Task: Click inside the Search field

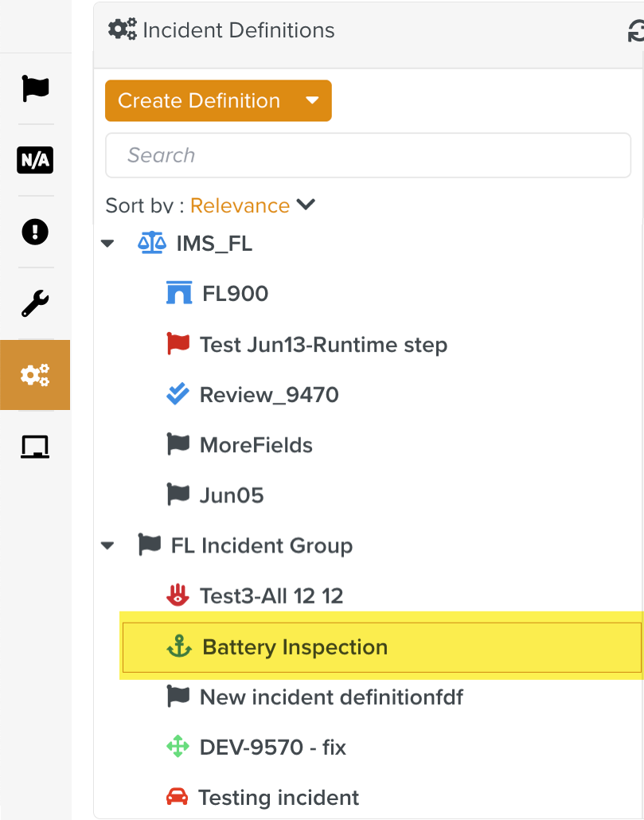Action: (368, 155)
